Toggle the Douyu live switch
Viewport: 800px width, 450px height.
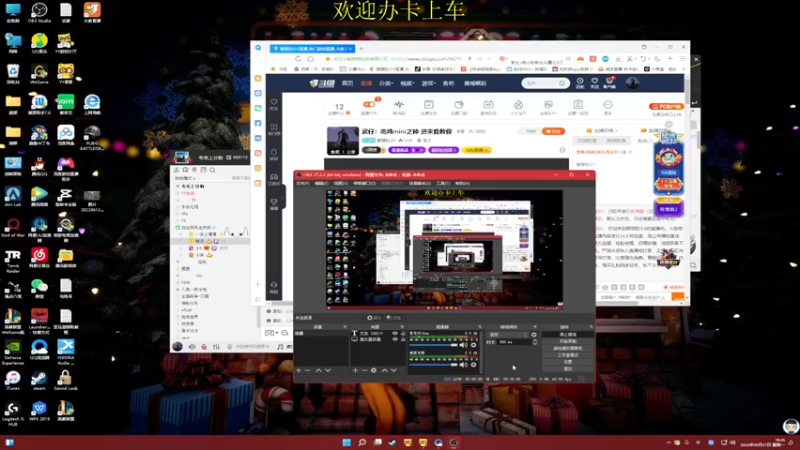369,105
